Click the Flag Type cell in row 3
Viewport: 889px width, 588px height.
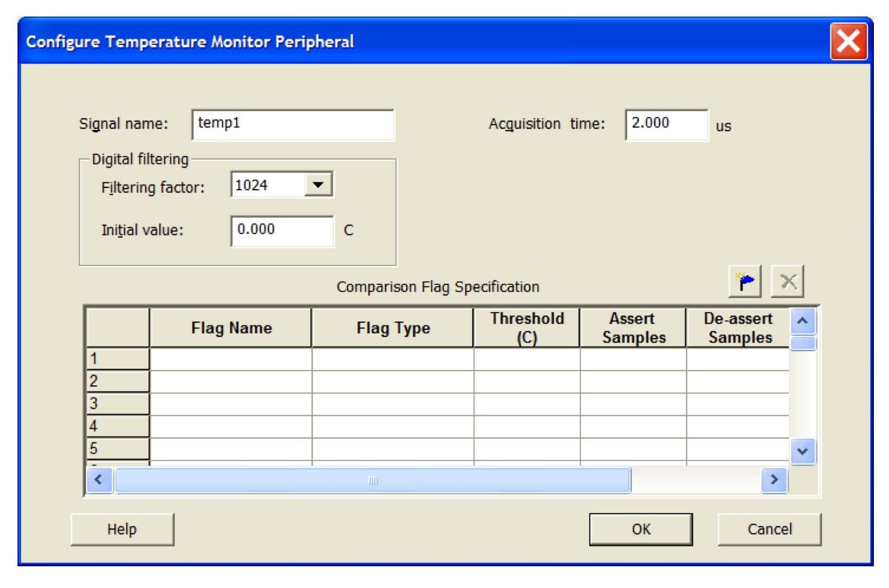393,404
